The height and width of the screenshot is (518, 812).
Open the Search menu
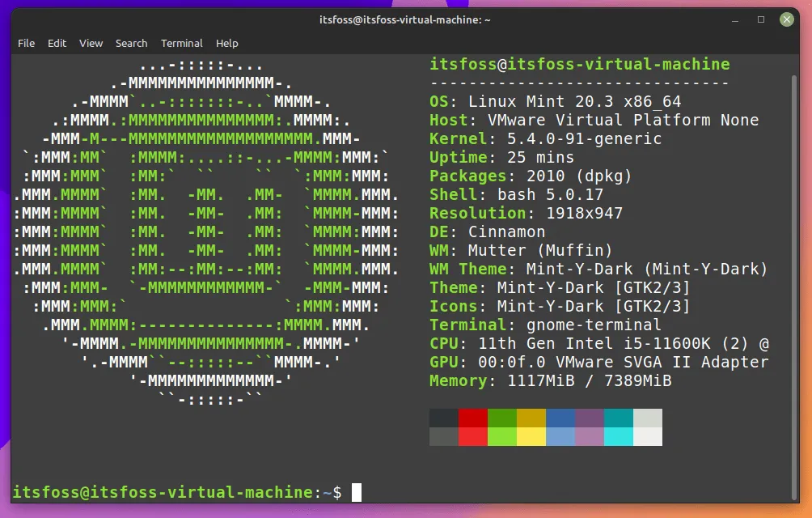click(131, 43)
